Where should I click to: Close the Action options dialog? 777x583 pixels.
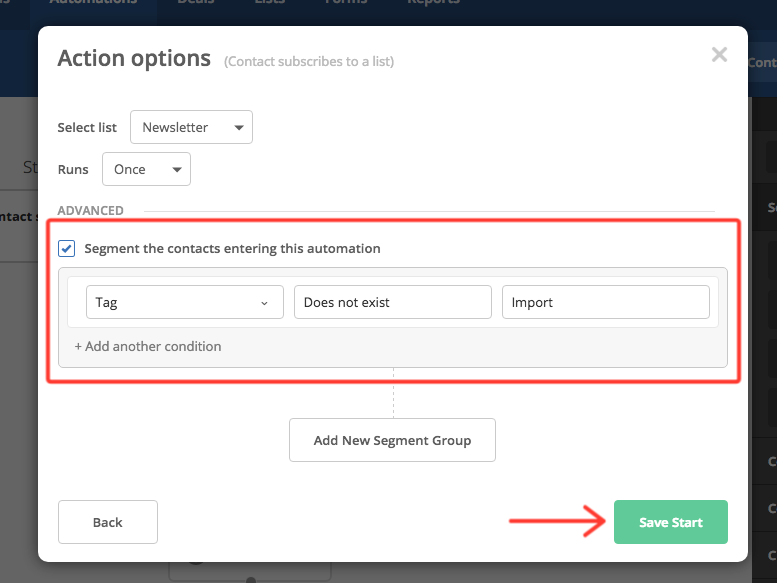pos(719,55)
